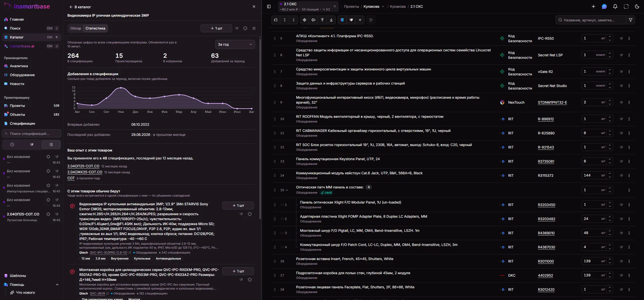
Task: Open the tree view toolbar icon
Action: tap(276, 20)
